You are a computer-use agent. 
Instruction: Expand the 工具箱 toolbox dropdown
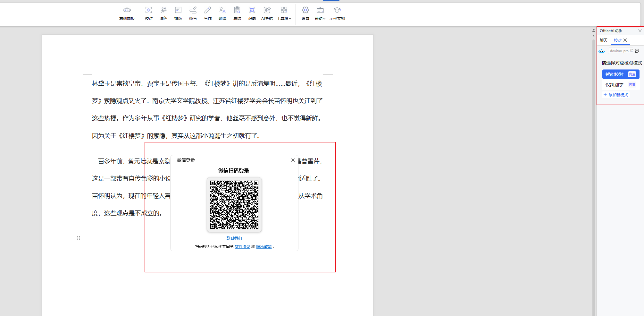click(x=284, y=13)
